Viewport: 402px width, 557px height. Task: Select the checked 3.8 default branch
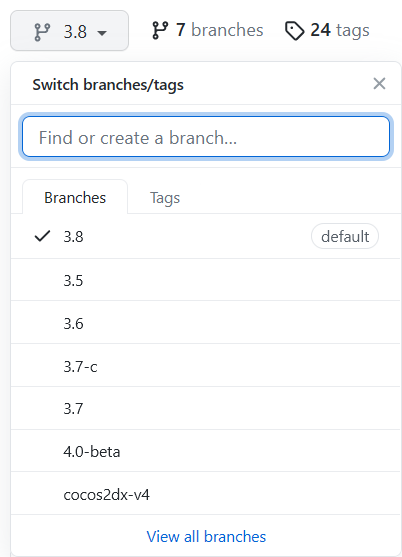tap(205, 236)
